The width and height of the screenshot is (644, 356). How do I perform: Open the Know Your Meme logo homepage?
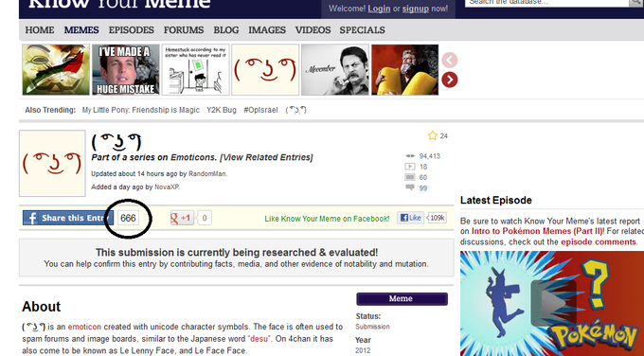click(119, 4)
